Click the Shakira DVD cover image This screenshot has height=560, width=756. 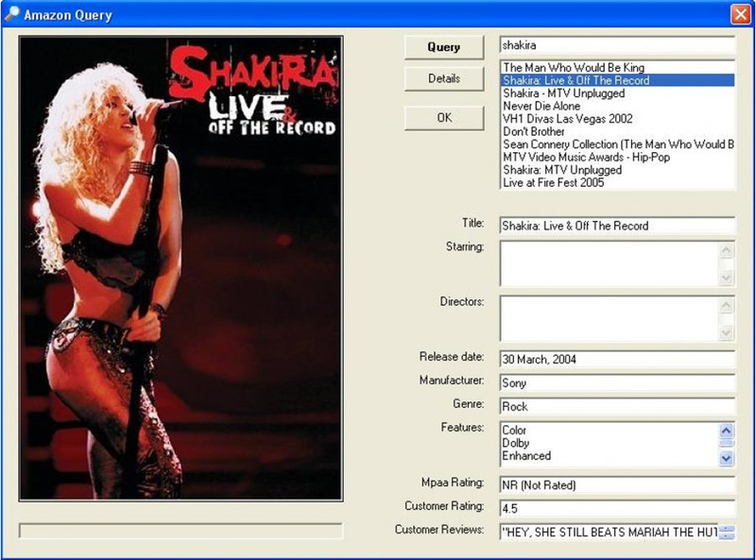(x=180, y=269)
